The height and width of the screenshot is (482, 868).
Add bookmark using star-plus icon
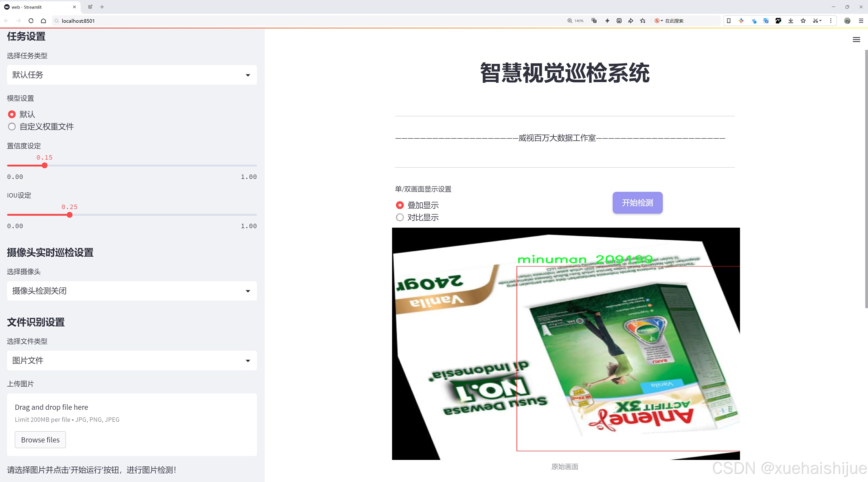[643, 20]
